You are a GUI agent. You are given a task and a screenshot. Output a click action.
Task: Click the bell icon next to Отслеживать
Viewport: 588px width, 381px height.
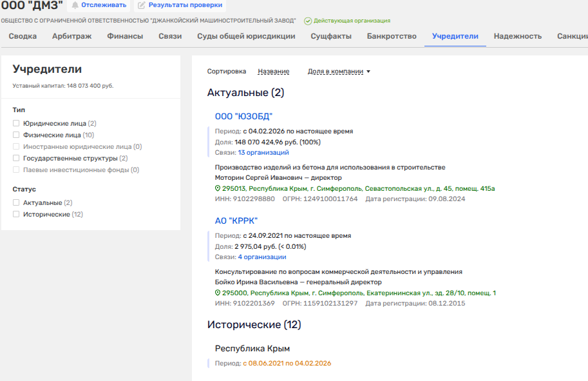75,5
